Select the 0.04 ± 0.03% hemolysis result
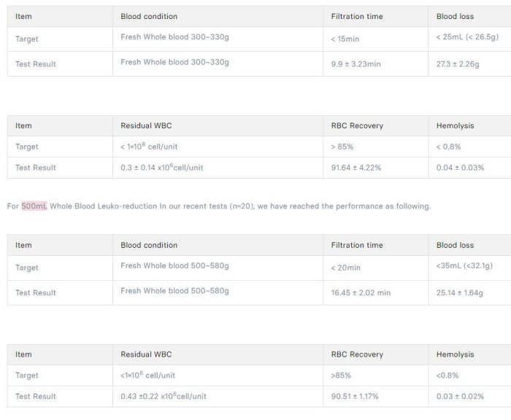This screenshot has height=420, width=511. tap(460, 168)
